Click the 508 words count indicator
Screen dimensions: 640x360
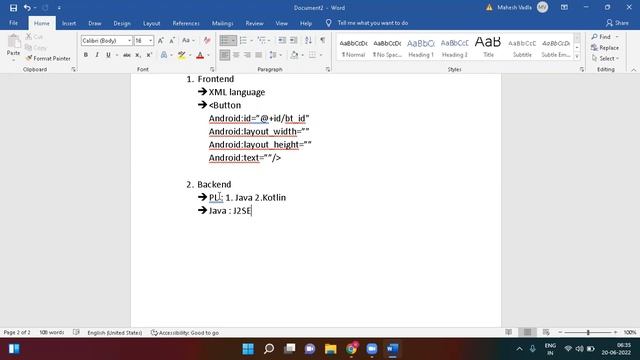(52, 333)
